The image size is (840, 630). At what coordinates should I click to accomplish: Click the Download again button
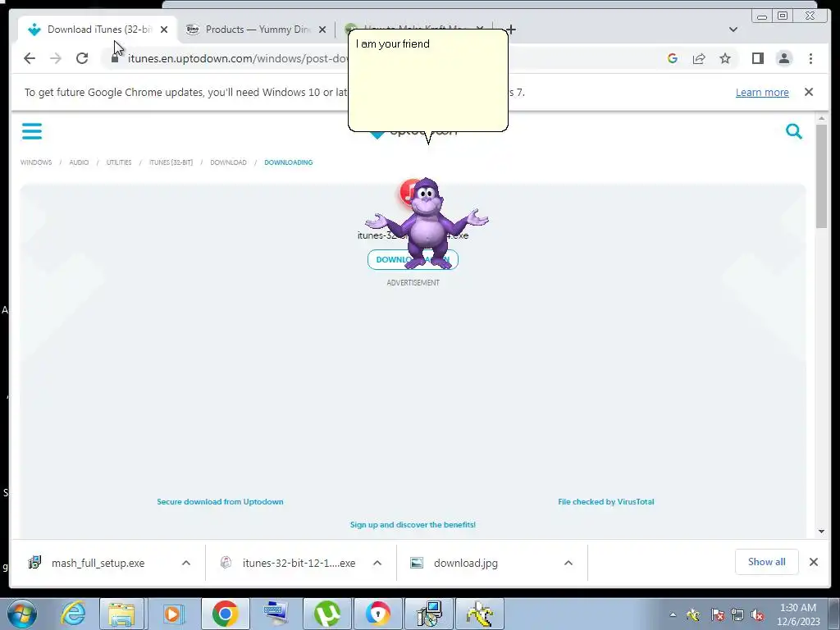pyautogui.click(x=413, y=260)
